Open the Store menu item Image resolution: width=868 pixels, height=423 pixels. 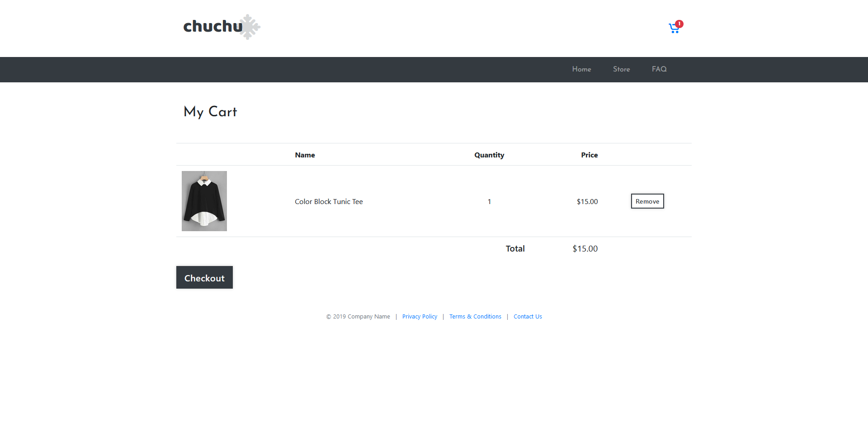click(x=621, y=69)
